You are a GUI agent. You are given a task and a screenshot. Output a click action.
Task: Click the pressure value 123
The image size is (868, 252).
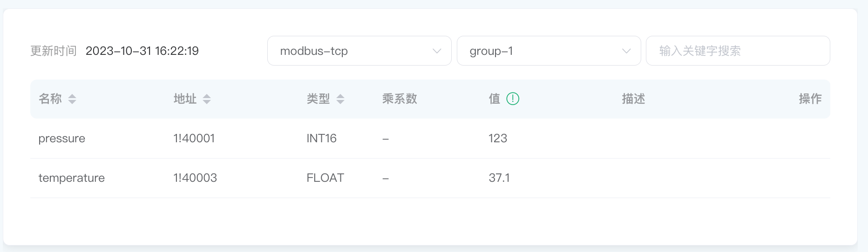498,139
